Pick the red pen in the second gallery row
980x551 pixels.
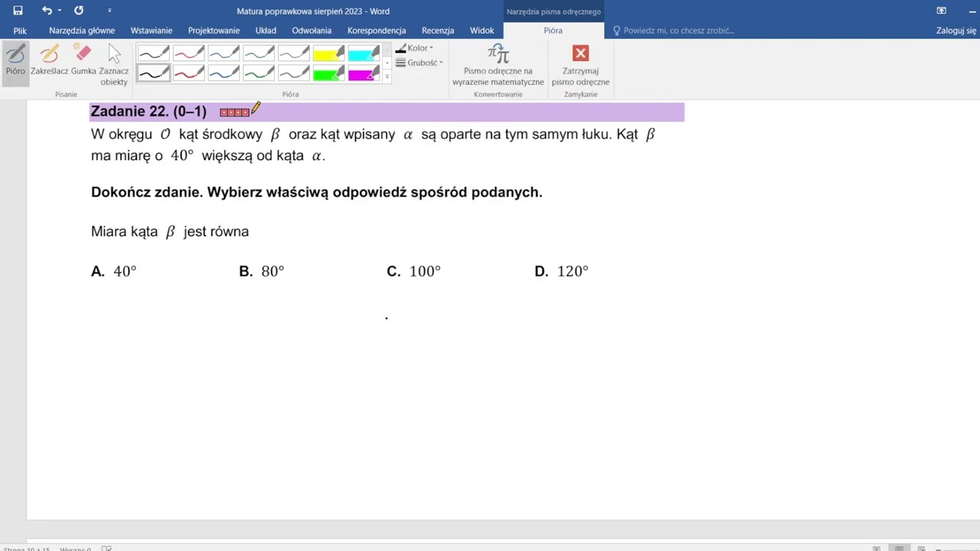[x=188, y=73]
